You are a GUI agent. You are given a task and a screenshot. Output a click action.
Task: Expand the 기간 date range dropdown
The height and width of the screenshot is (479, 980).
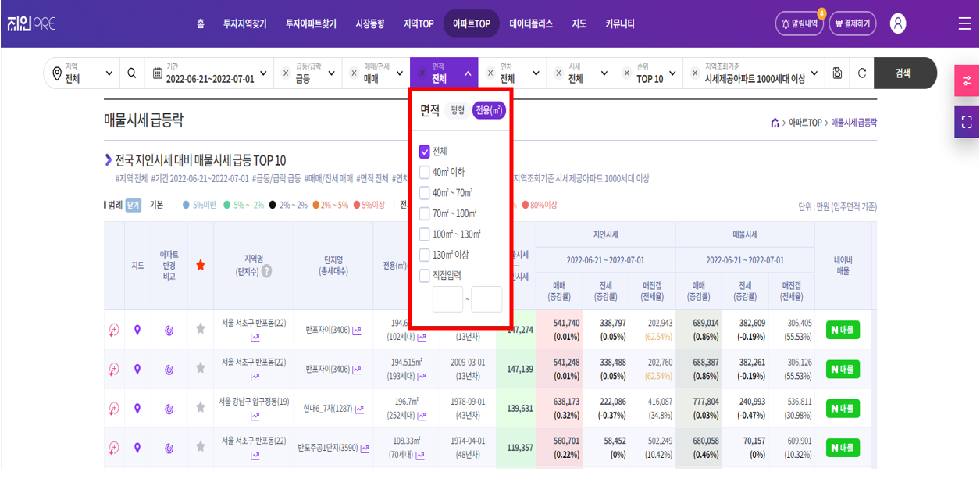pos(262,73)
